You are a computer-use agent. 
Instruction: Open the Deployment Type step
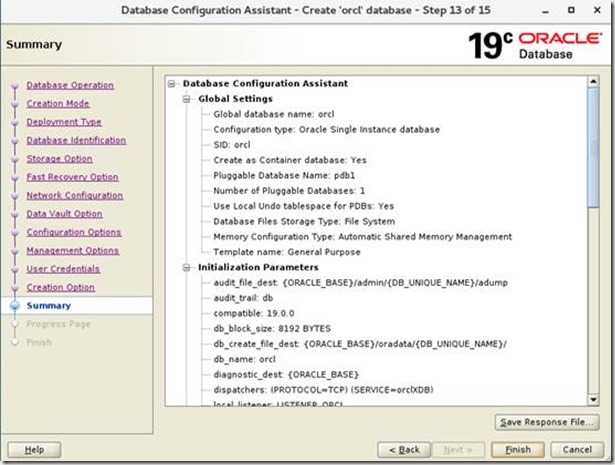tap(64, 122)
